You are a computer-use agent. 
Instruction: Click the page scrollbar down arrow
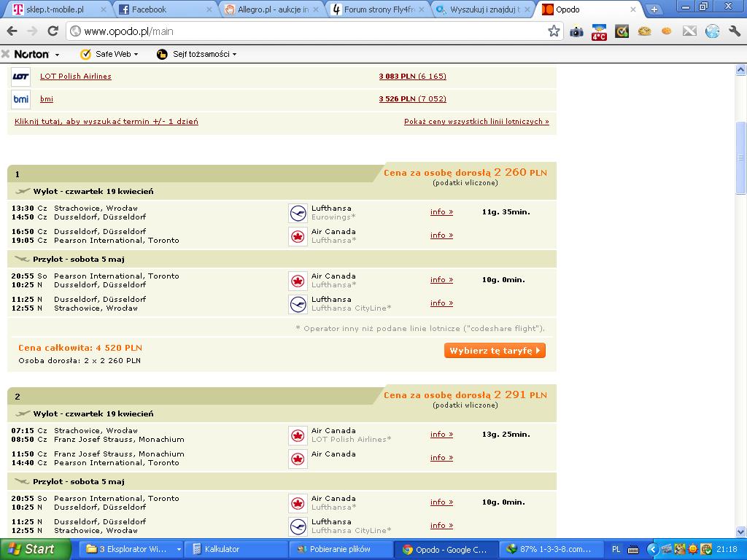[741, 532]
